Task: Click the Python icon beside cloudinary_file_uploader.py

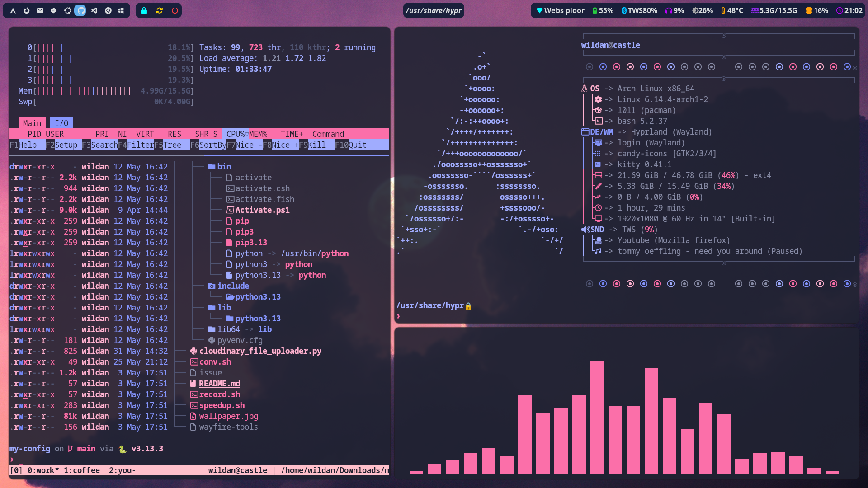Action: point(193,351)
